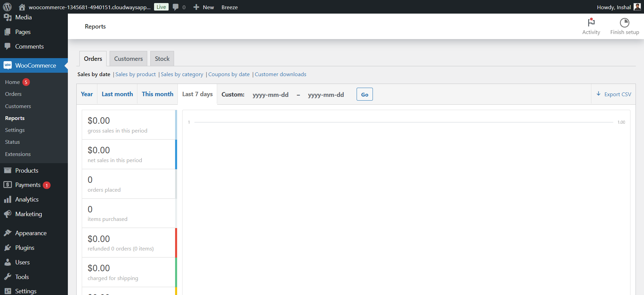Export the report as CSV
This screenshot has width=644, height=295.
pos(614,94)
